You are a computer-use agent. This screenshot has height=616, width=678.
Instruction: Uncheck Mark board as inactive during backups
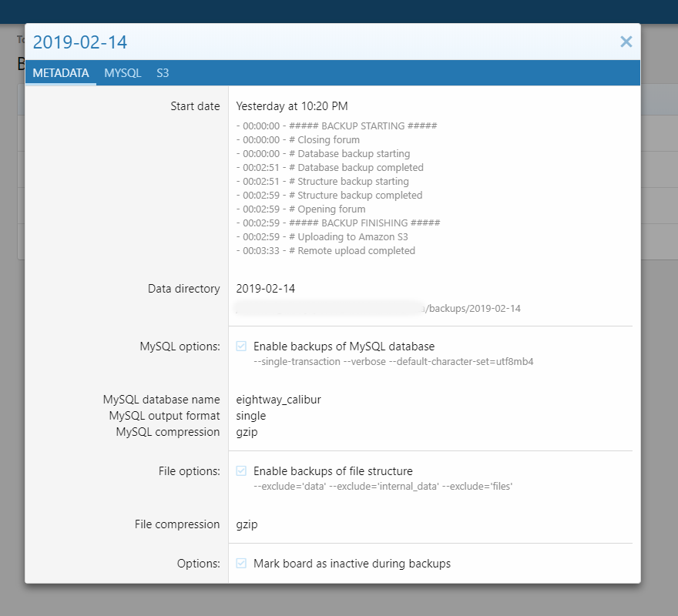(x=242, y=564)
